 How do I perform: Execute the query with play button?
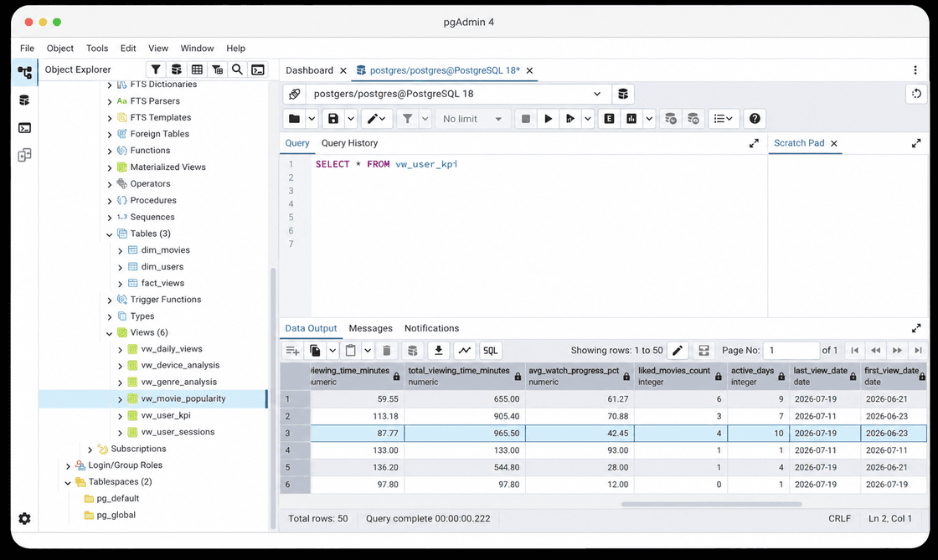548,118
